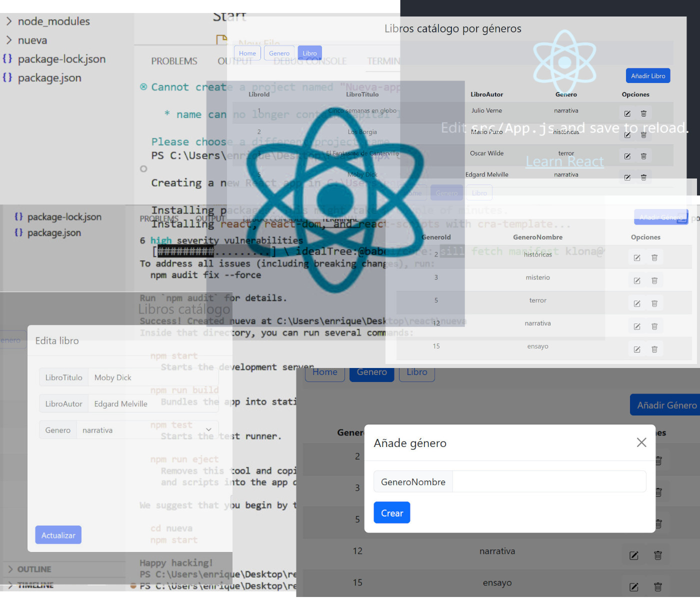
Task: Follow the Learn React link
Action: 564,161
